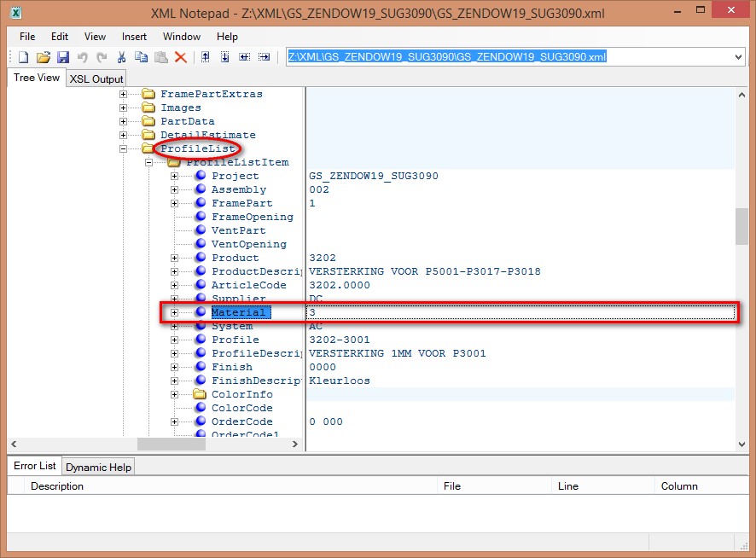Click the blue element icon beside VentPart

201,230
